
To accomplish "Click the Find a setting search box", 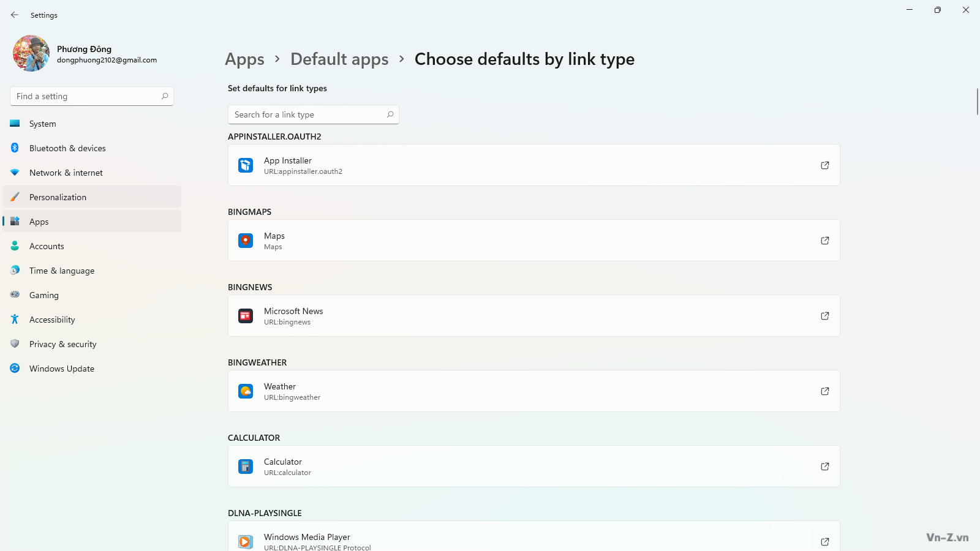I will point(92,96).
